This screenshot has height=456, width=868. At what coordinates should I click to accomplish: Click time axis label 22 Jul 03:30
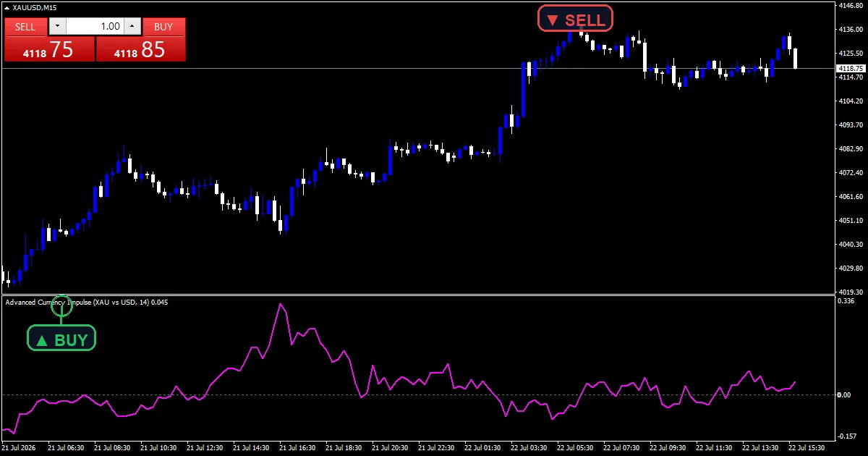pyautogui.click(x=529, y=448)
